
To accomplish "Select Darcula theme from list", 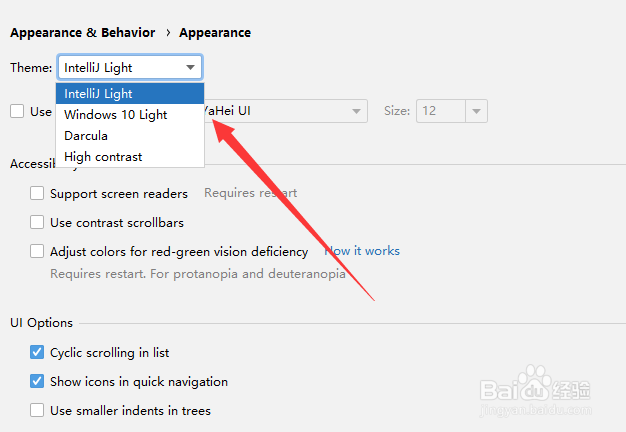I will (x=130, y=136).
